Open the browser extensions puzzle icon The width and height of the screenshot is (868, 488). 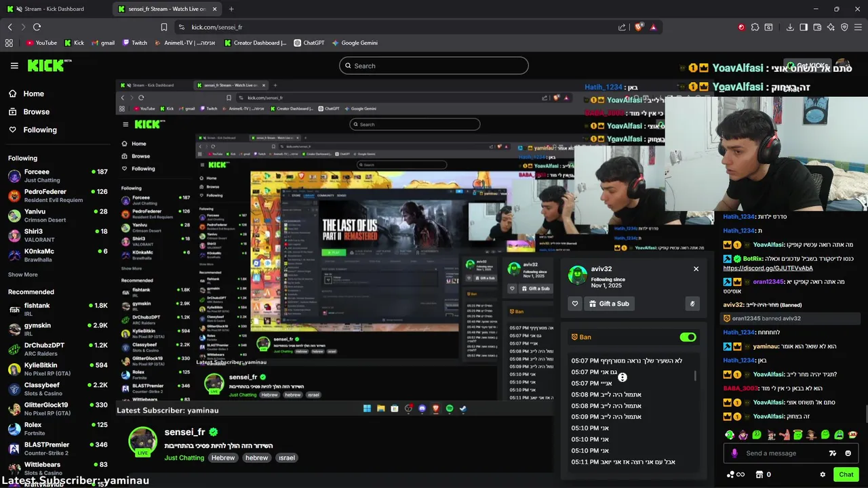click(x=755, y=27)
